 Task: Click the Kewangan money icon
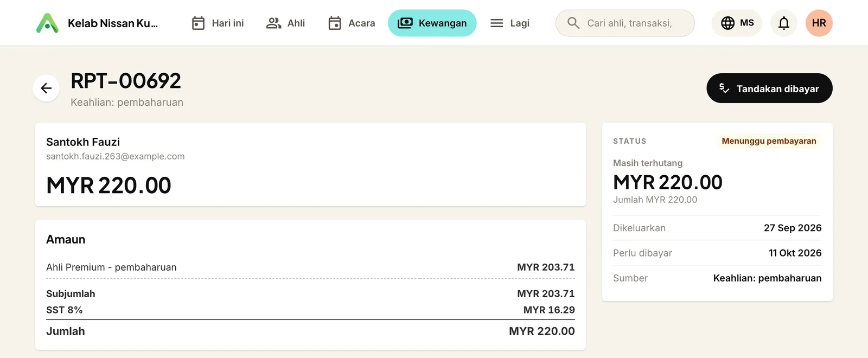tap(405, 23)
